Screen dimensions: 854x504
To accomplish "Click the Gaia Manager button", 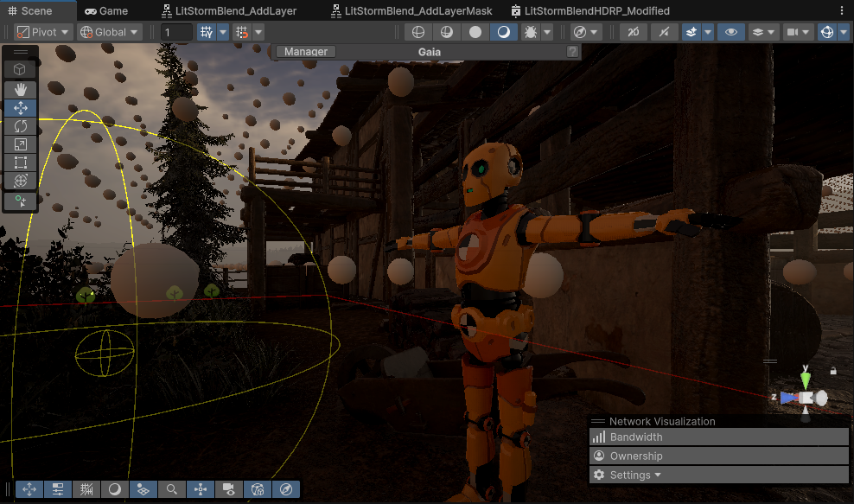I will click(305, 51).
